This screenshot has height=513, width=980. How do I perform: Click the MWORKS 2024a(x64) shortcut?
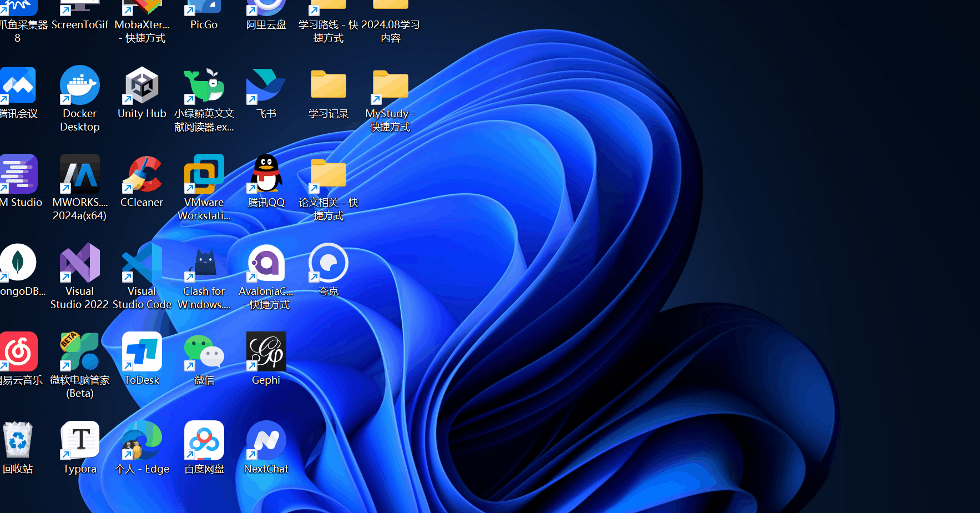click(x=80, y=174)
